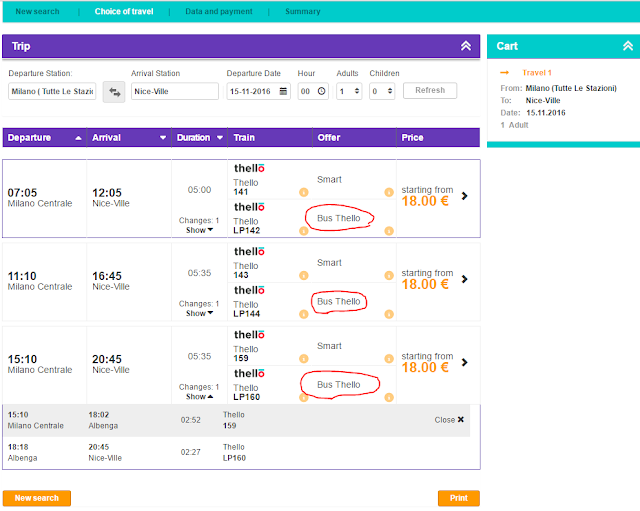Image resolution: width=640 pixels, height=511 pixels.
Task: Click the orange Travel 1 arrow in Cart
Action: [504, 73]
